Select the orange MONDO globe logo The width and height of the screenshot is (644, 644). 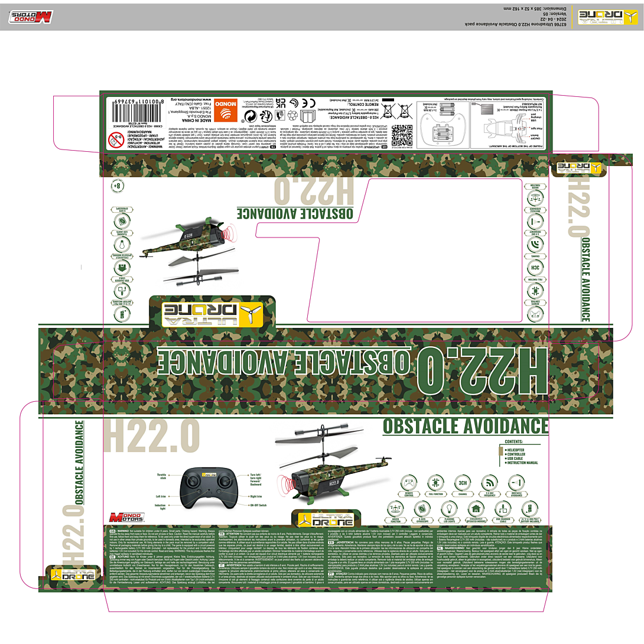coord(226,110)
